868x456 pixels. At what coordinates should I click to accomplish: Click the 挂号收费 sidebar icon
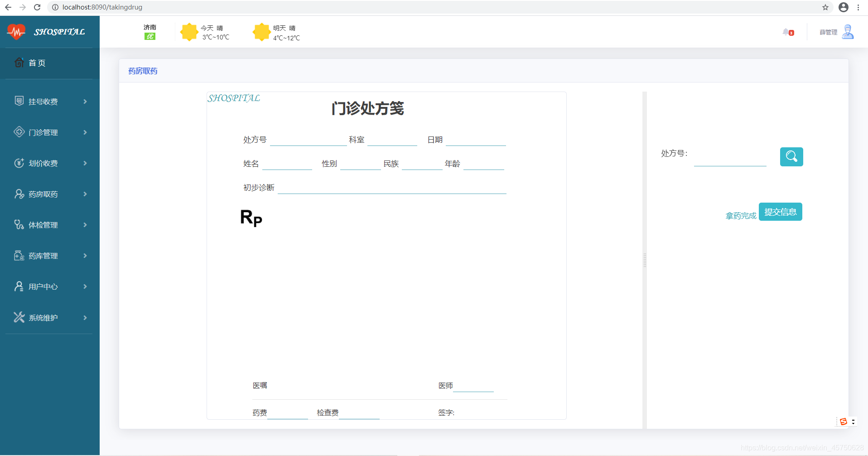point(19,101)
